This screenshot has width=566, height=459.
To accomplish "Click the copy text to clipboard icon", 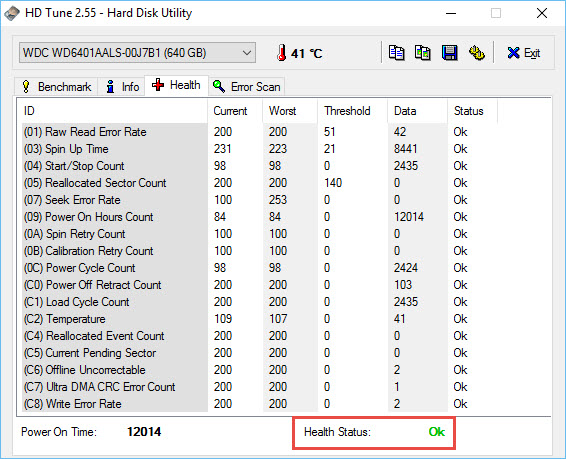I will [396, 53].
